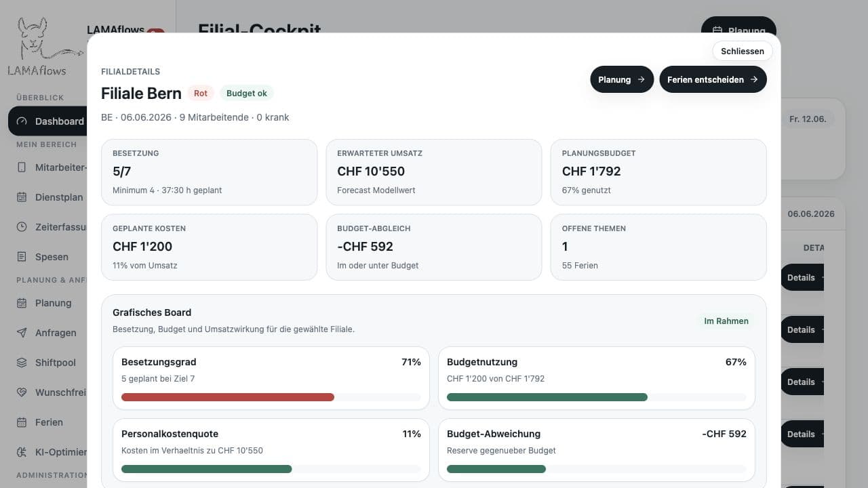
Task: Open KI-Optimierung in the sidebar
Action: tap(48, 452)
